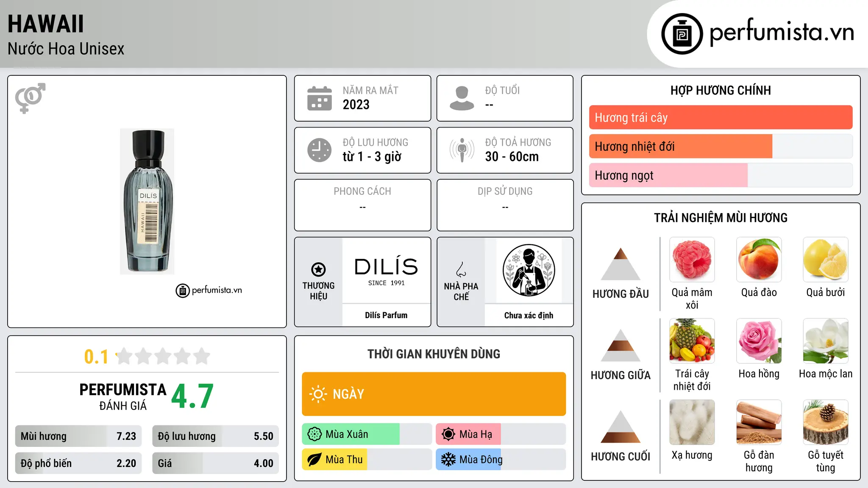
Task: Click the orange Ngày recommended time bar
Action: pos(434,394)
